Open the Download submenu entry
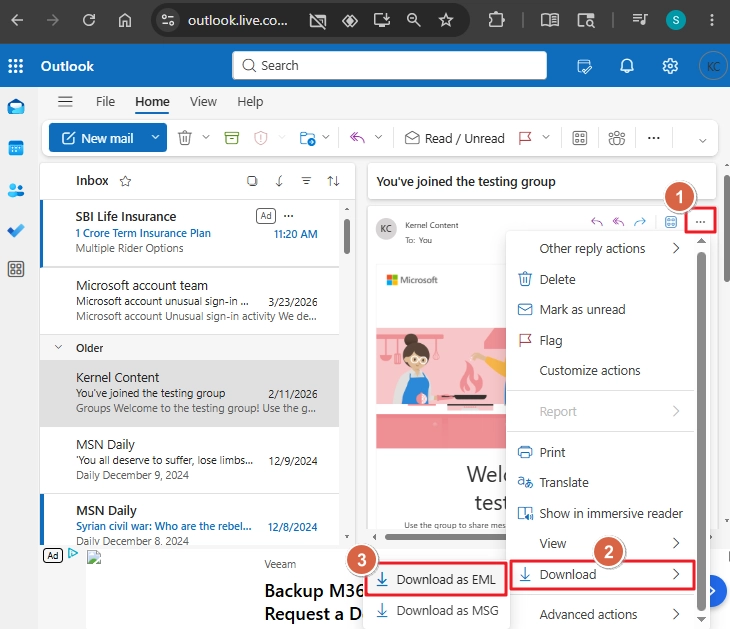This screenshot has width=730, height=629. click(x=602, y=575)
